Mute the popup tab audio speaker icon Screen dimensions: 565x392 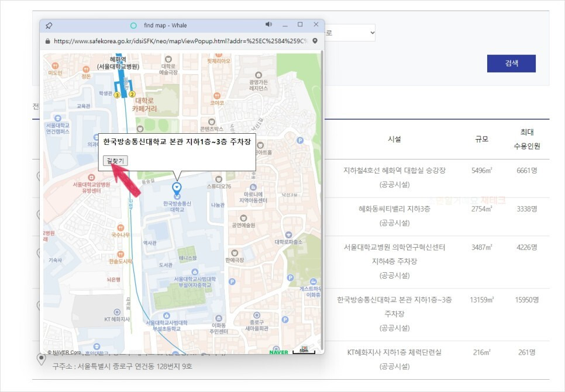point(268,25)
